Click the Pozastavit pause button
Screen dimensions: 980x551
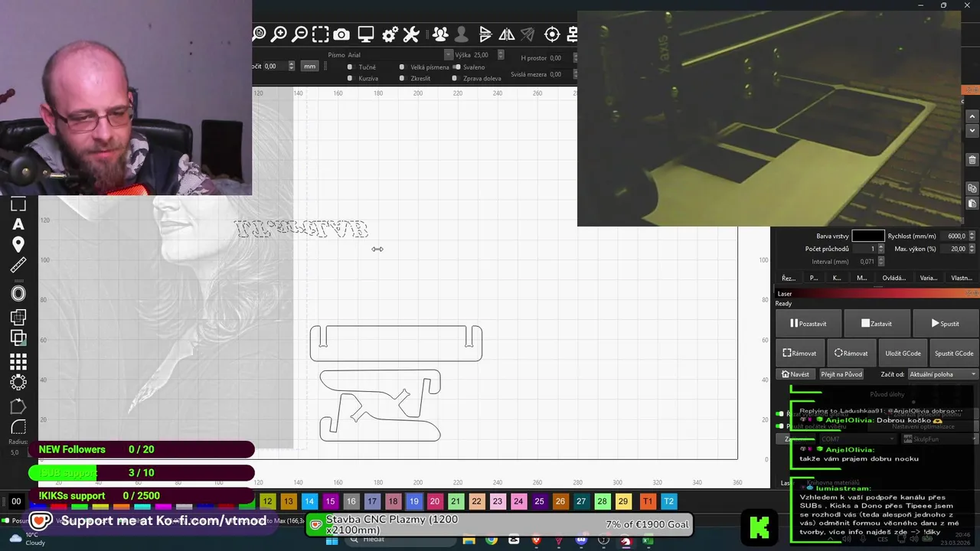coord(808,324)
